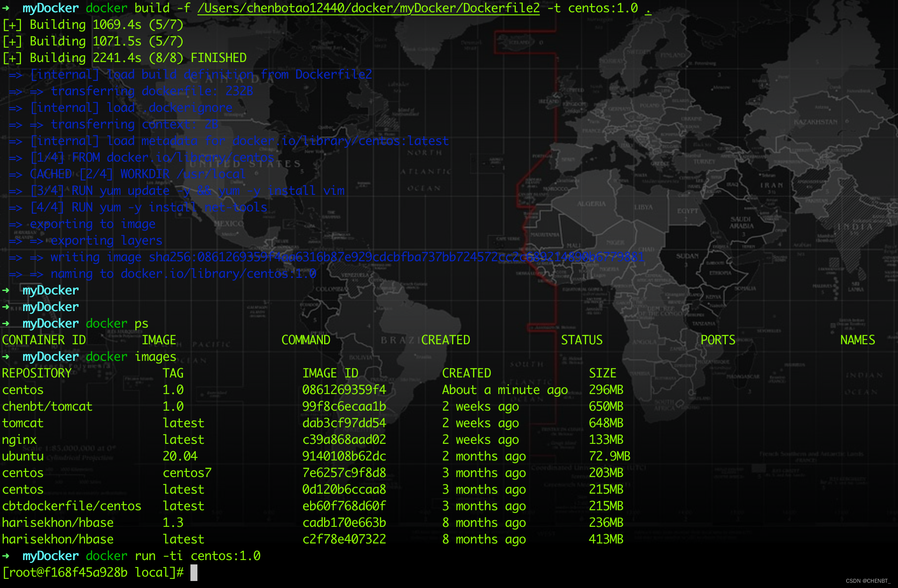The height and width of the screenshot is (588, 898).
Task: Click the 'centos:1.0' tag in the build command
Action: [603, 8]
